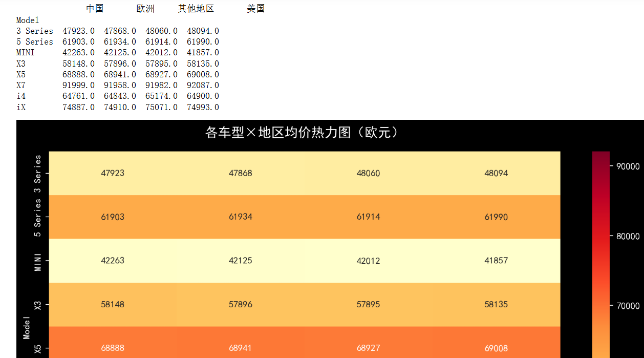Viewport: 644px width, 358px height.
Task: Click the dark red top of colorbar
Action: pyautogui.click(x=601, y=155)
